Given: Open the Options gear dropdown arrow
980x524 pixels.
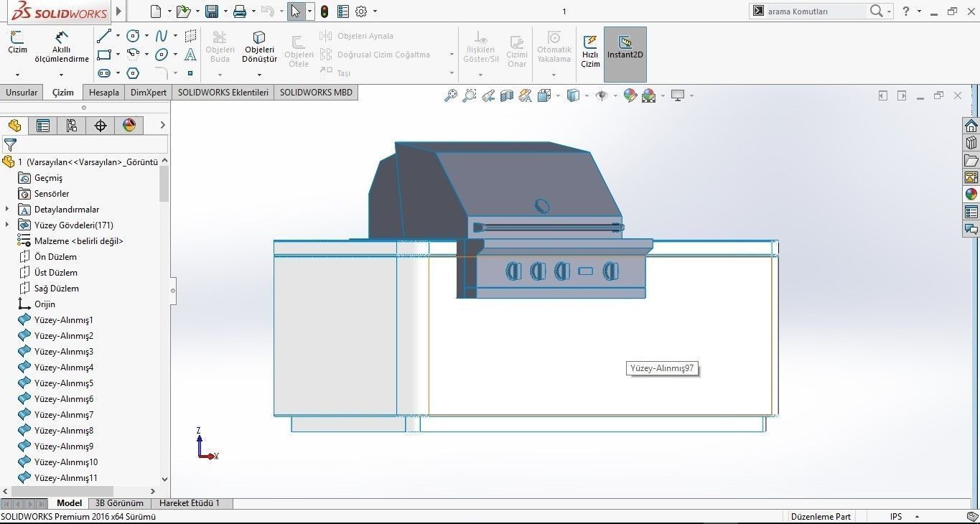Looking at the screenshot, I should pyautogui.click(x=375, y=11).
